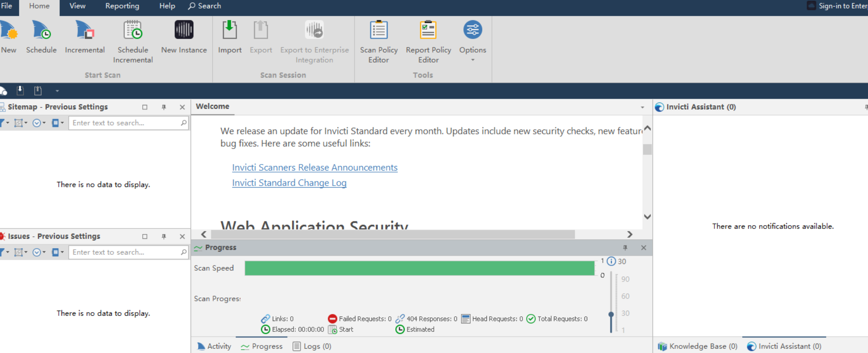Open Issues filter dropdown
This screenshot has width=868, height=353.
pos(5,252)
